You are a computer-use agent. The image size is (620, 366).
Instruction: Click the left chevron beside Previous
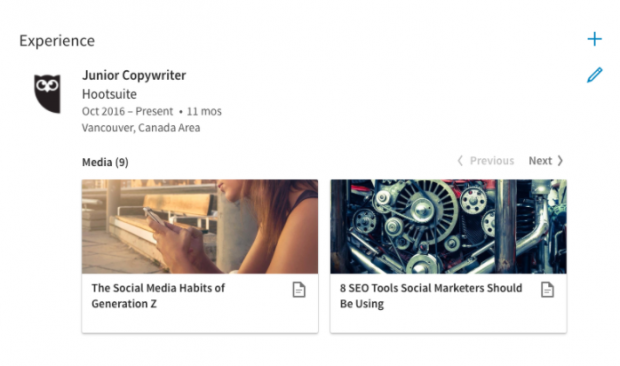(x=460, y=160)
